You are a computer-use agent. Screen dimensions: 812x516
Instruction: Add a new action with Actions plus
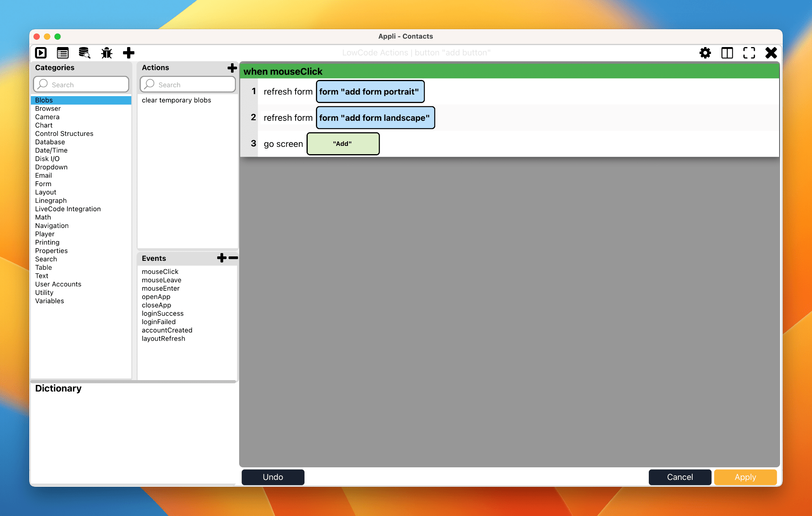click(232, 68)
